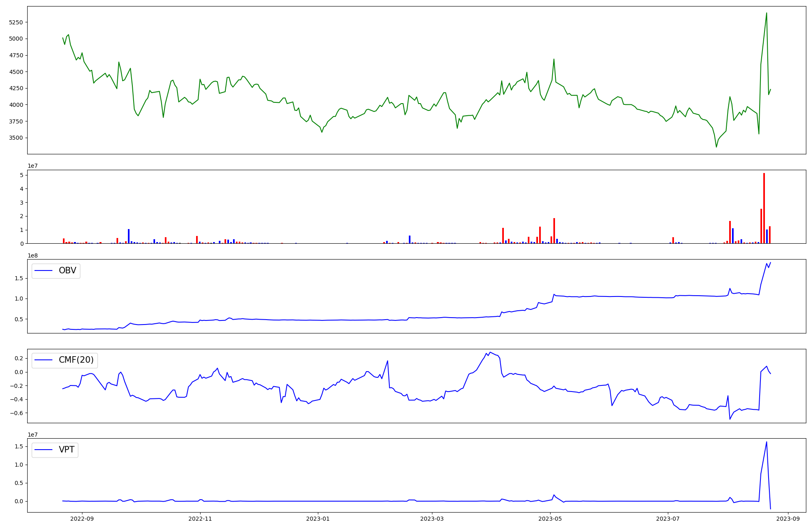Click the lowest trough of CMF line
The height and width of the screenshot is (528, 812).
tap(730, 419)
